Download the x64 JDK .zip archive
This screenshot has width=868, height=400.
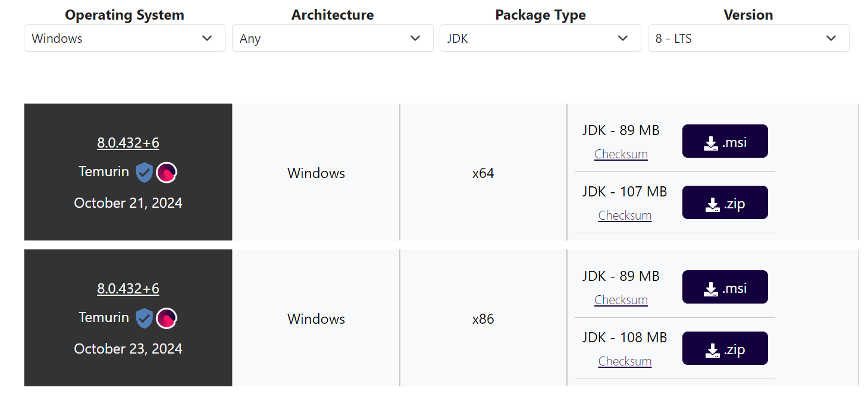(x=725, y=203)
